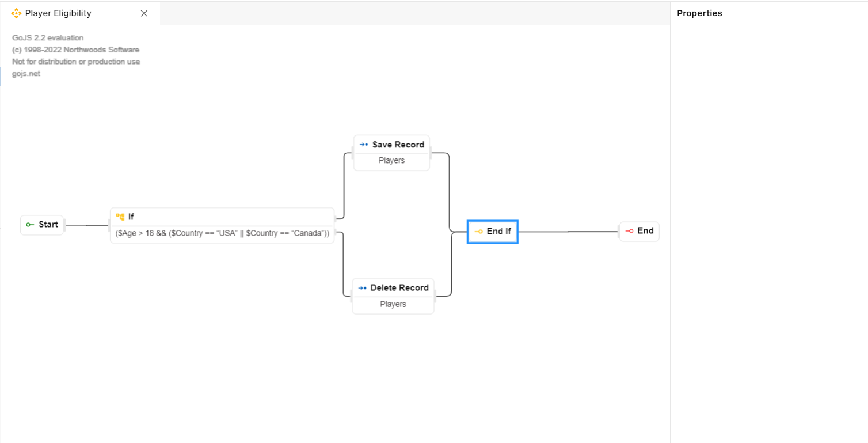The height and width of the screenshot is (443, 868).
Task: Click Players under Delete Record
Action: click(393, 304)
